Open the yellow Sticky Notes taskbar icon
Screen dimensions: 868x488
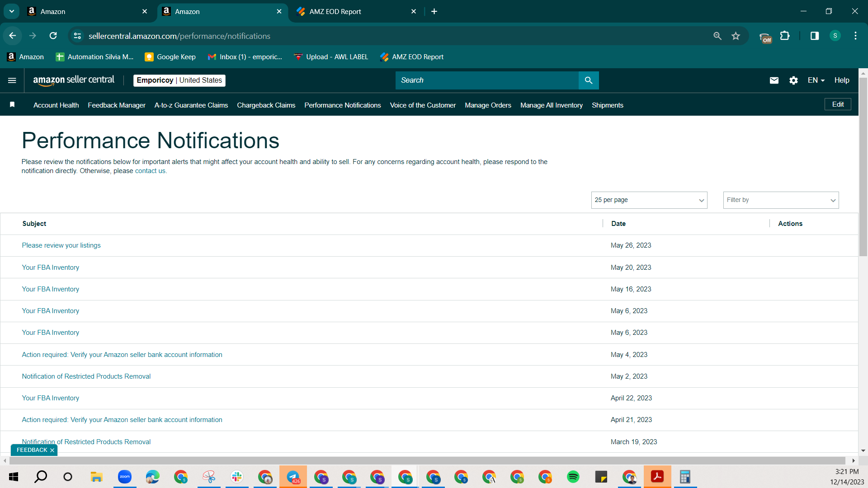click(601, 477)
